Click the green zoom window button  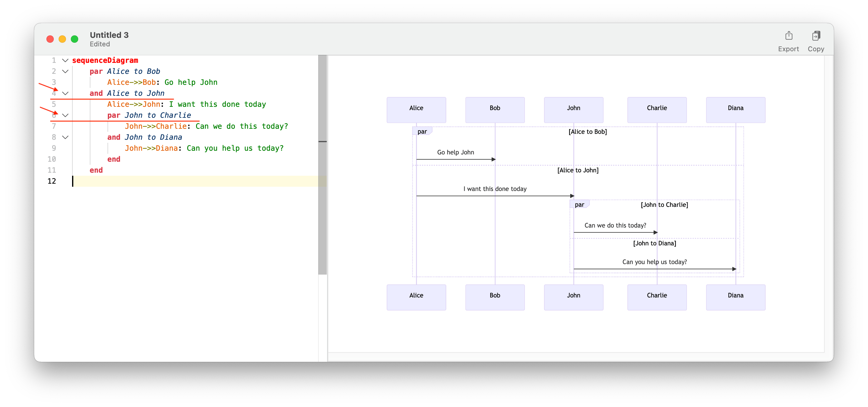click(75, 39)
